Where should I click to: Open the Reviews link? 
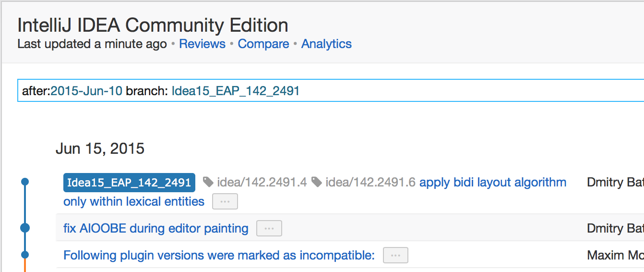[x=202, y=44]
